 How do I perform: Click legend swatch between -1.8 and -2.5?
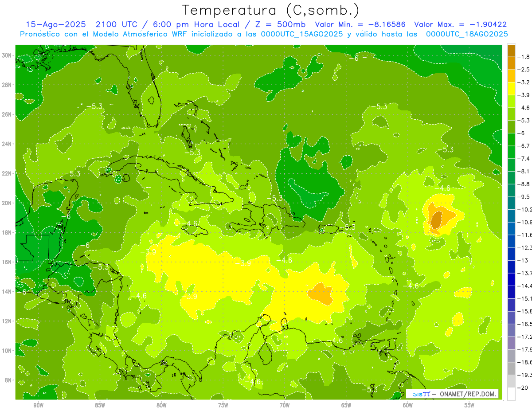(x=511, y=63)
